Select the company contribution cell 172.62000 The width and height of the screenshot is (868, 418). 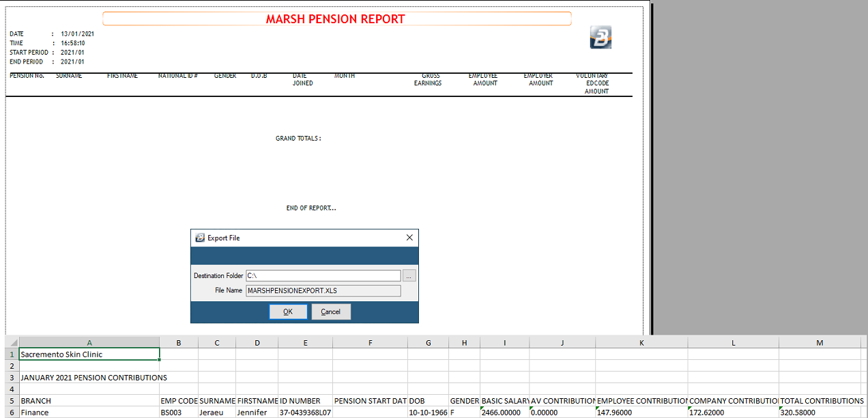click(x=734, y=413)
